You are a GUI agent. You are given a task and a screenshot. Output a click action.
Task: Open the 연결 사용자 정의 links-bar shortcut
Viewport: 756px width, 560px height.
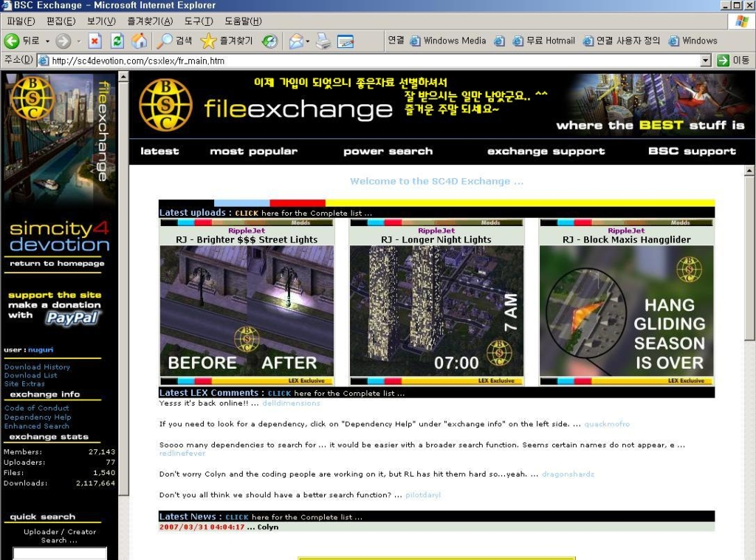[621, 41]
